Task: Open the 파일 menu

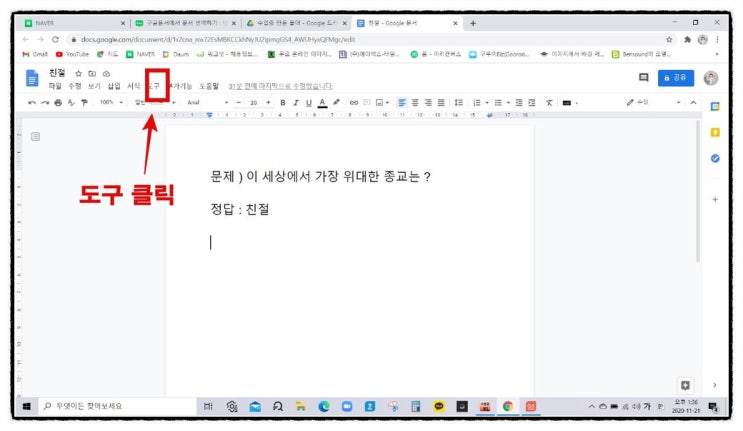Action: tap(55, 86)
